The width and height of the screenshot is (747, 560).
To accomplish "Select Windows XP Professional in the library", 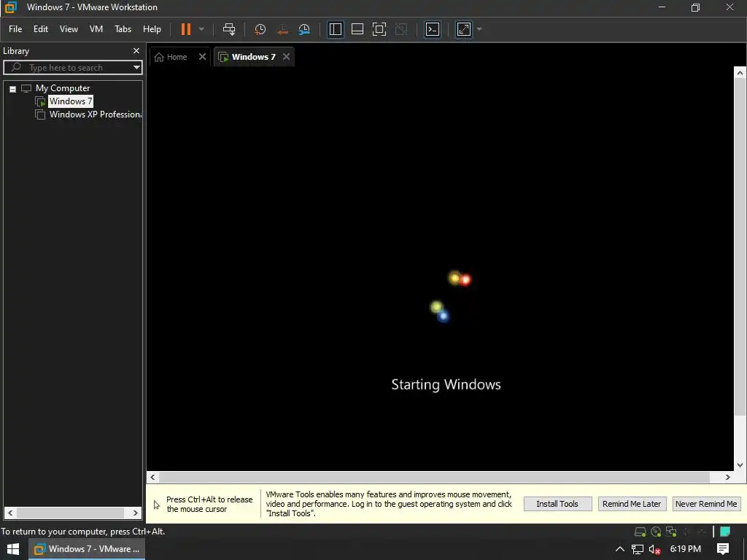I will pyautogui.click(x=96, y=114).
